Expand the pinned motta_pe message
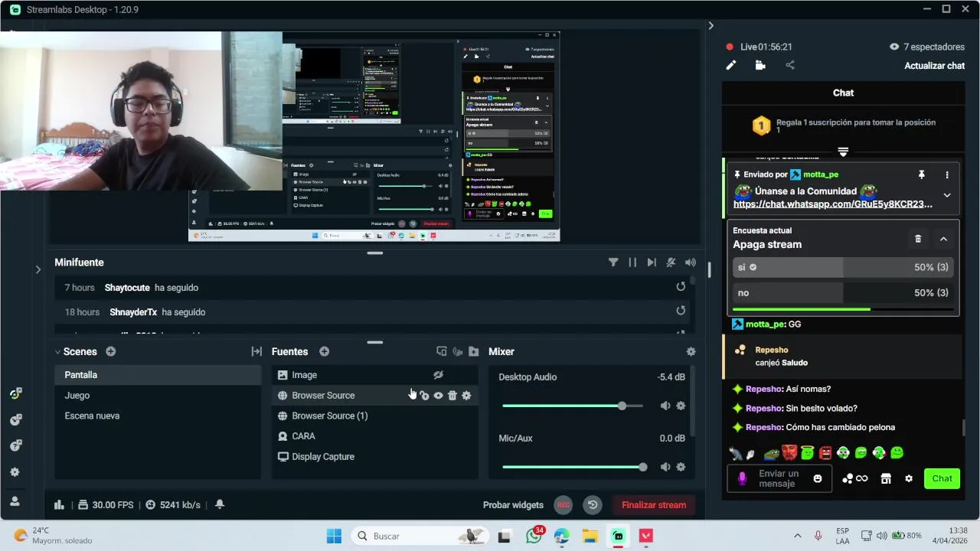980x551 pixels. coord(947,195)
